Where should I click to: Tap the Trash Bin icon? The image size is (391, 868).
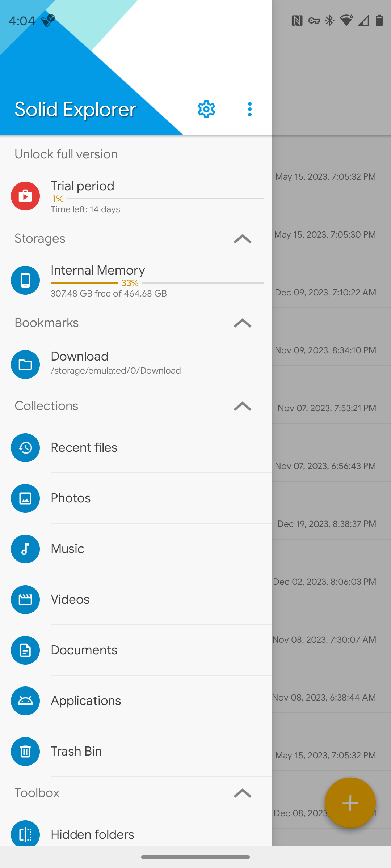(25, 752)
